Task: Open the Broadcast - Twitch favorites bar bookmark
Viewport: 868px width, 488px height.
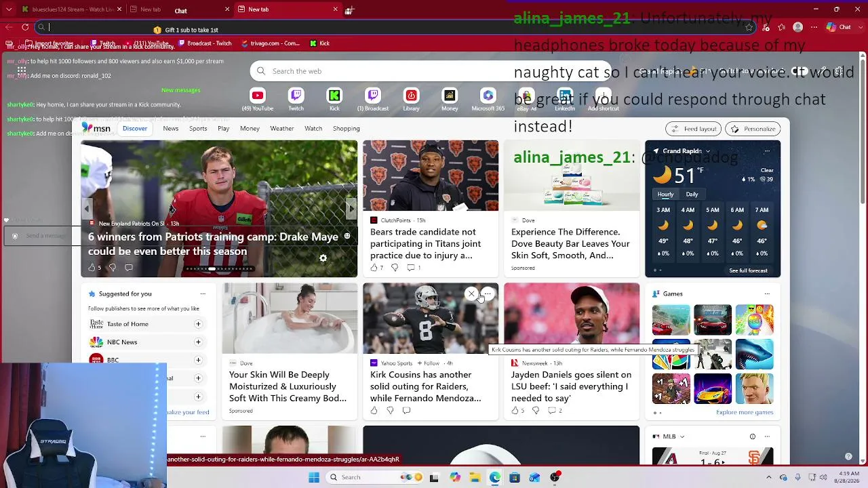Action: pos(205,43)
